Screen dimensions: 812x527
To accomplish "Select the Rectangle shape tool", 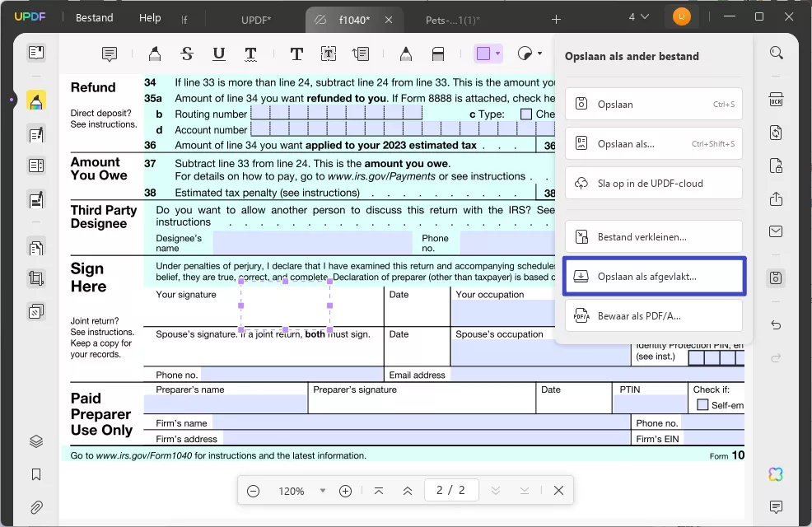I will 483,54.
